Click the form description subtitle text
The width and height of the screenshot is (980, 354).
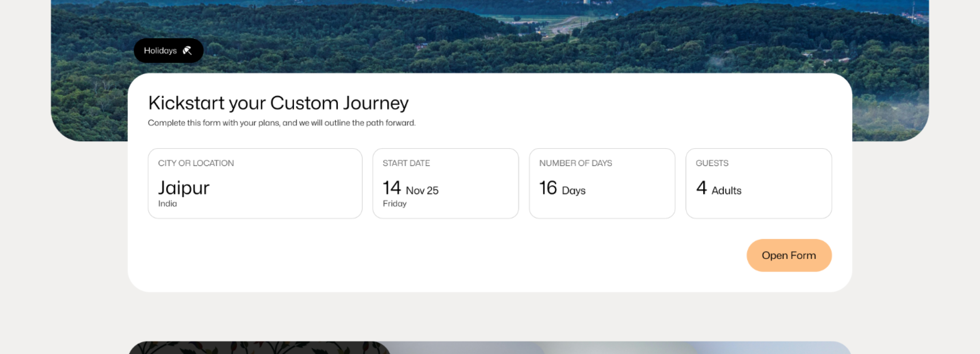(282, 123)
